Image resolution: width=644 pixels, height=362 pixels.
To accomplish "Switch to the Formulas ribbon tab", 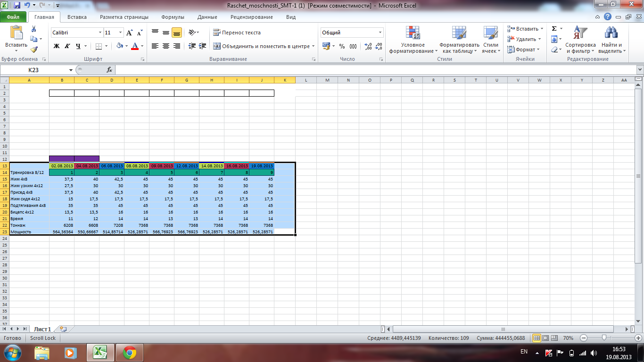I will [x=173, y=17].
